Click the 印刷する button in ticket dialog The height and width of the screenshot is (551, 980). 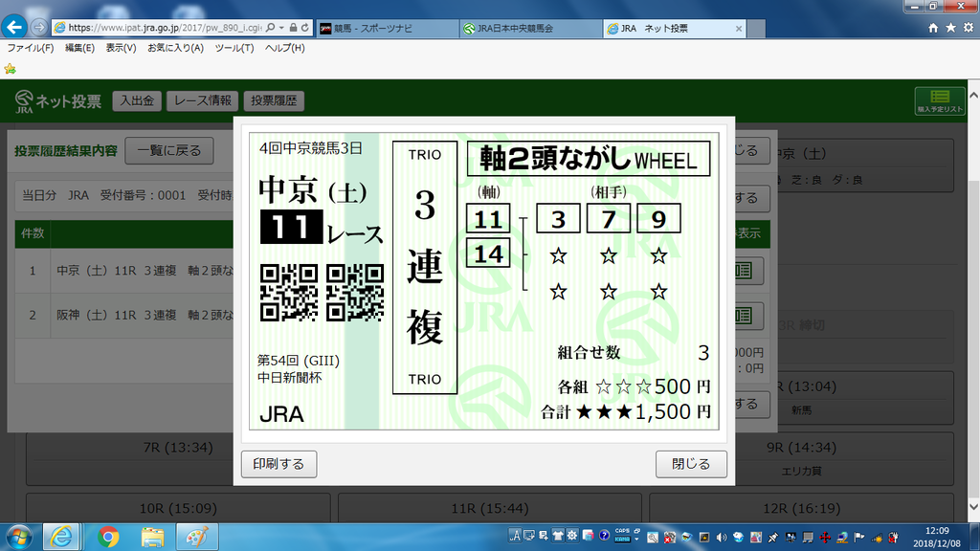(278, 464)
